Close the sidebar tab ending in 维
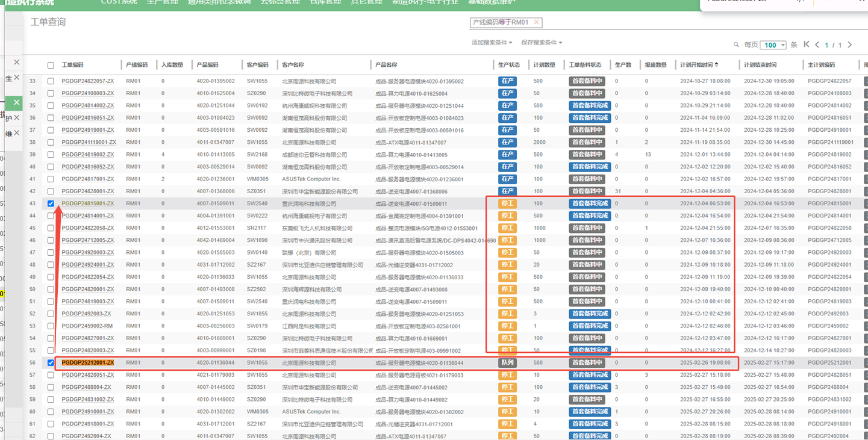The width and height of the screenshot is (868, 440). coord(16,132)
